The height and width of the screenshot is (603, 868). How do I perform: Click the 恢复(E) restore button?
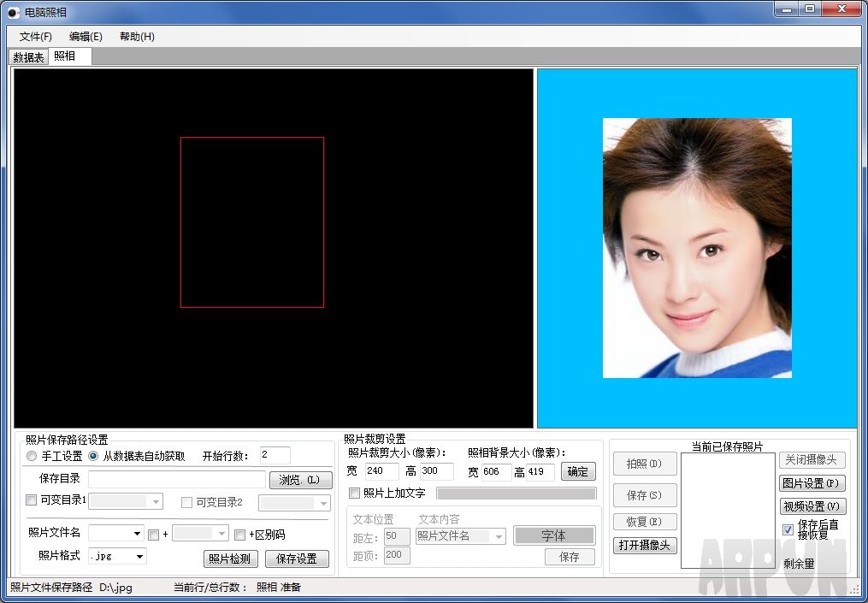[644, 522]
